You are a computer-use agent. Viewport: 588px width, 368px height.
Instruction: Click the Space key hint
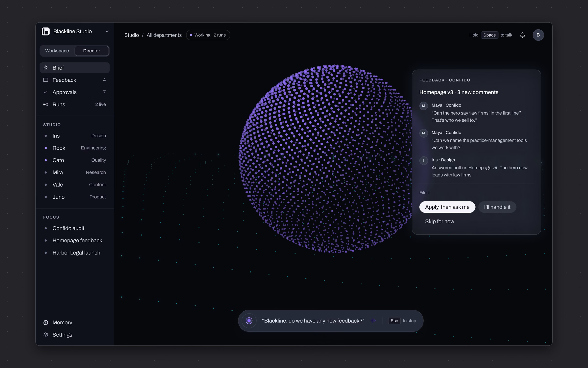(490, 35)
